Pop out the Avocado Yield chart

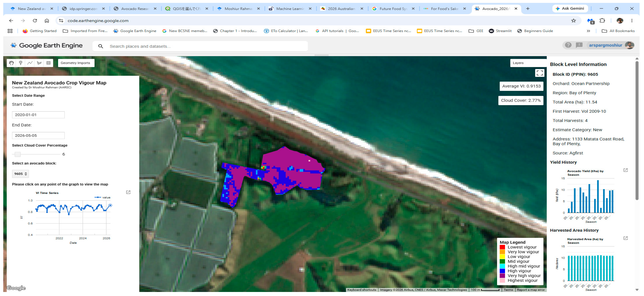click(x=625, y=170)
